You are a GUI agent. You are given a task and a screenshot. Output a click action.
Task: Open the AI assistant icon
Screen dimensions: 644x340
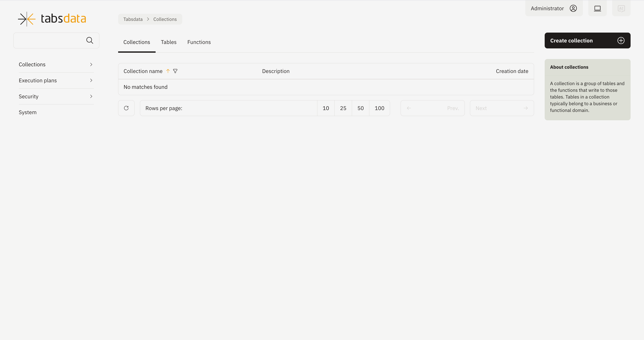(621, 8)
